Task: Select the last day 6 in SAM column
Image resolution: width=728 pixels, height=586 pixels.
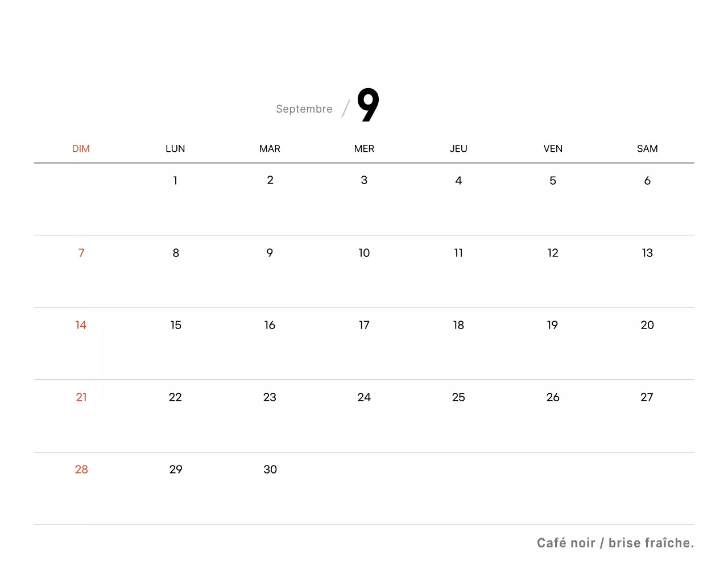Action: pyautogui.click(x=647, y=180)
